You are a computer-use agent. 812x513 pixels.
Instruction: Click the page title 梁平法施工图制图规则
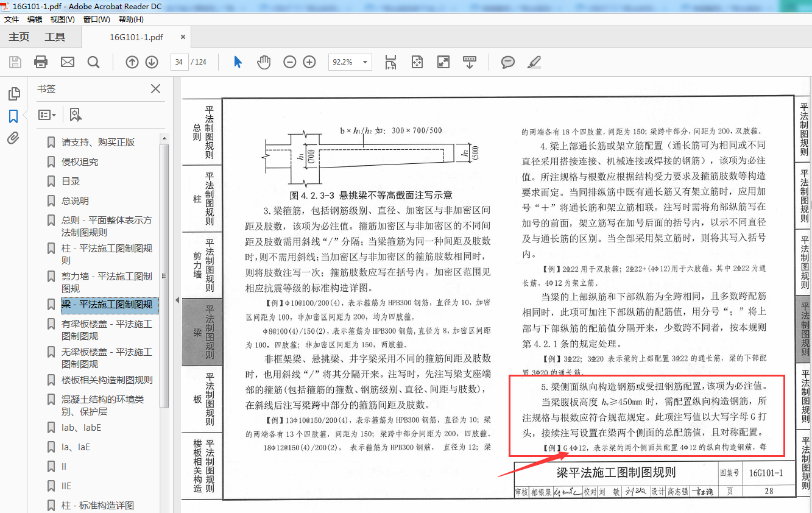click(616, 473)
